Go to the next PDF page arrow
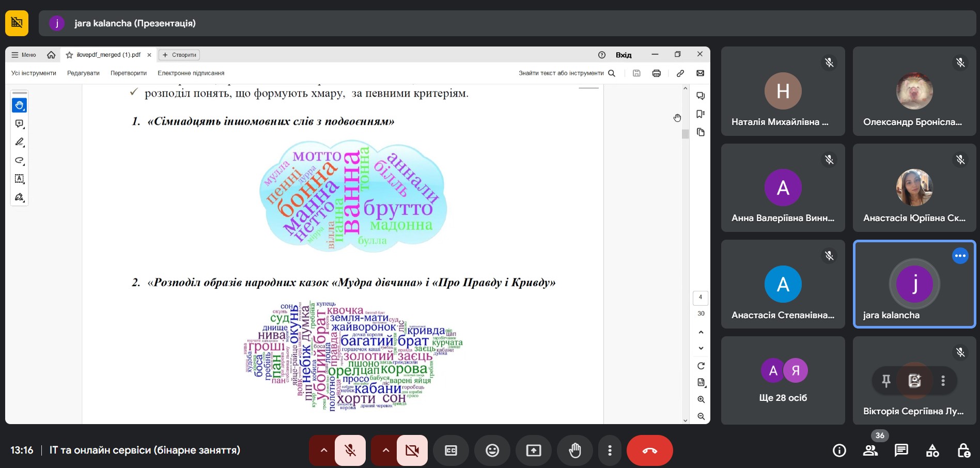This screenshot has width=980, height=468. coord(701,348)
